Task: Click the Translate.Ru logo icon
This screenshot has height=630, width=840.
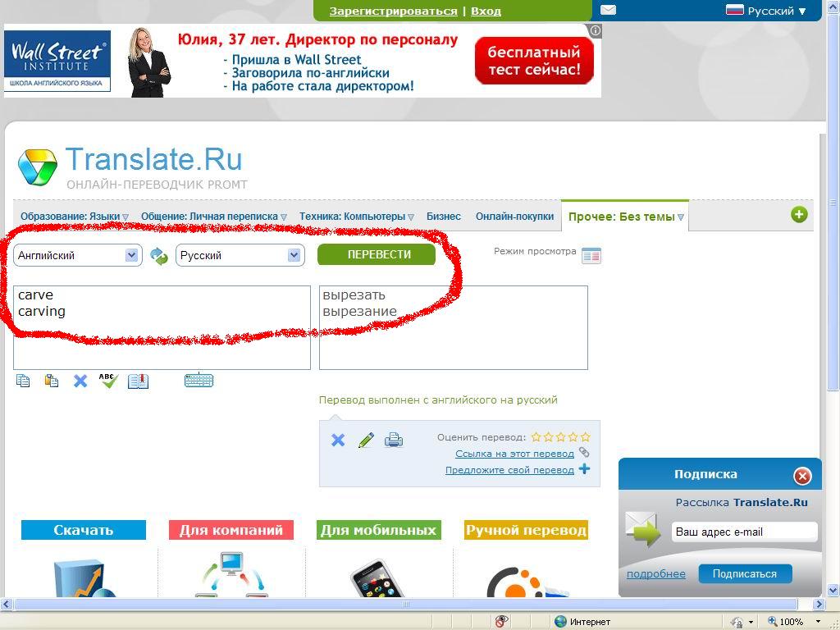Action: click(37, 167)
